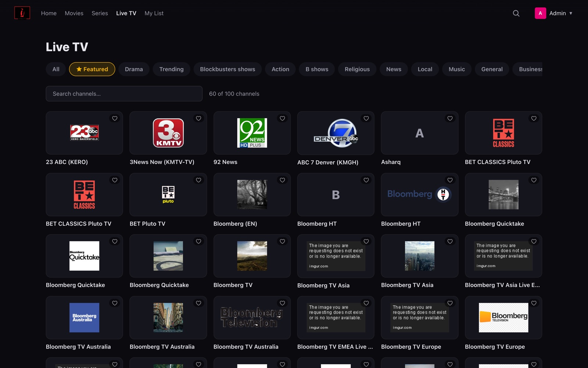Click the 3News Now (KMTV-TV) title

pos(162,162)
